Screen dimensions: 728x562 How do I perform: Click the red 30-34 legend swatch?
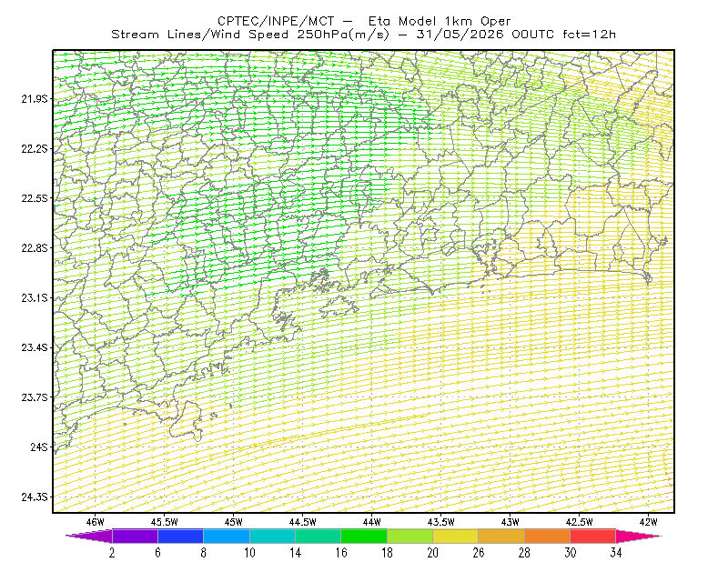click(593, 536)
